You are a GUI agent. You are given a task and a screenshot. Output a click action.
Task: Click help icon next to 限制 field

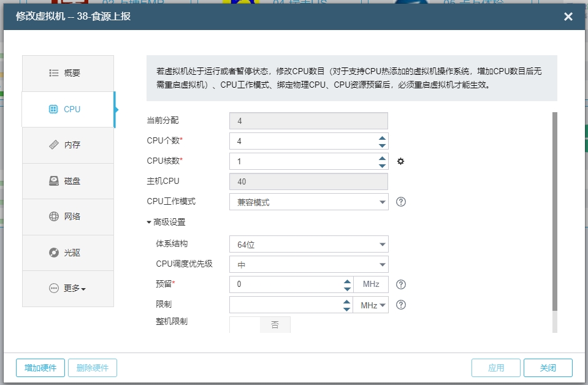[x=401, y=305]
